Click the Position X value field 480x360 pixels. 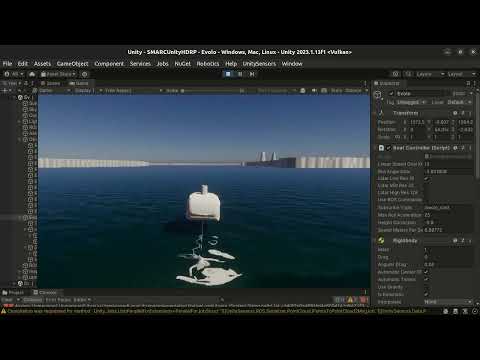[417, 122]
